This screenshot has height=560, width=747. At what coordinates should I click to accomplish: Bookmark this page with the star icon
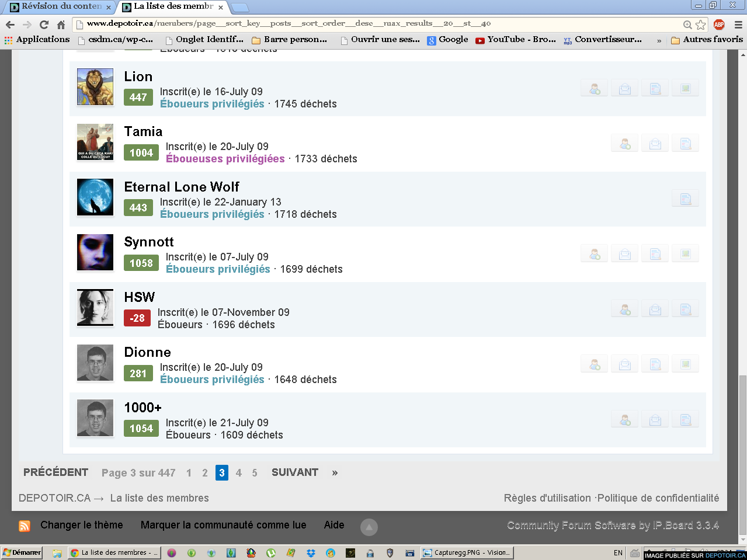click(x=701, y=25)
